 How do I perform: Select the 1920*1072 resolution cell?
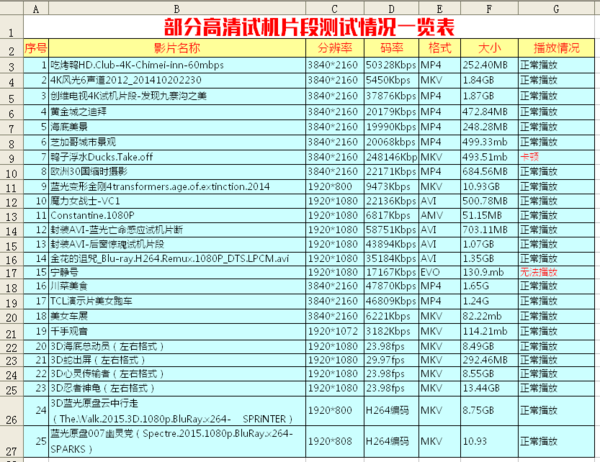(335, 331)
